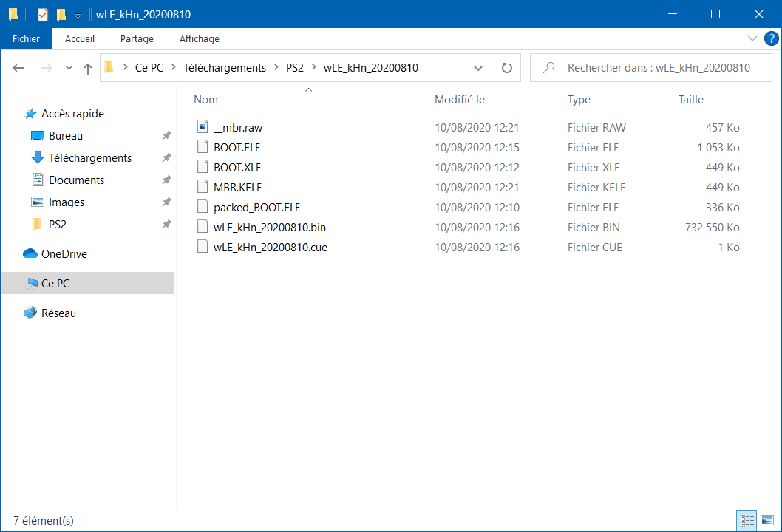Sort by the Nom column header

pyautogui.click(x=205, y=100)
